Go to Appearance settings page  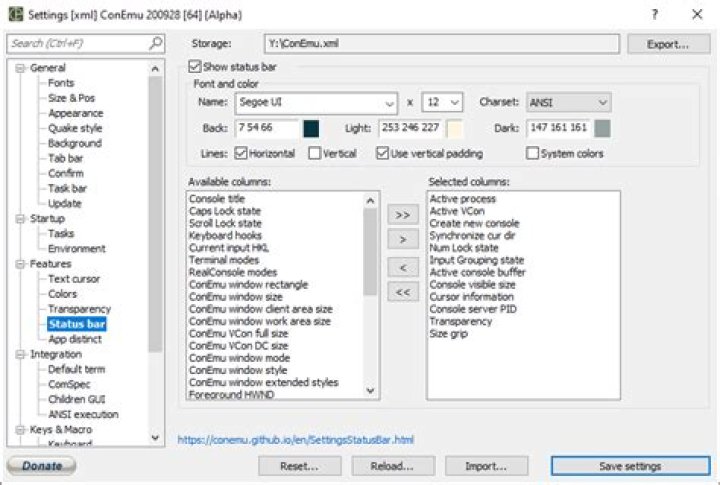click(76, 113)
